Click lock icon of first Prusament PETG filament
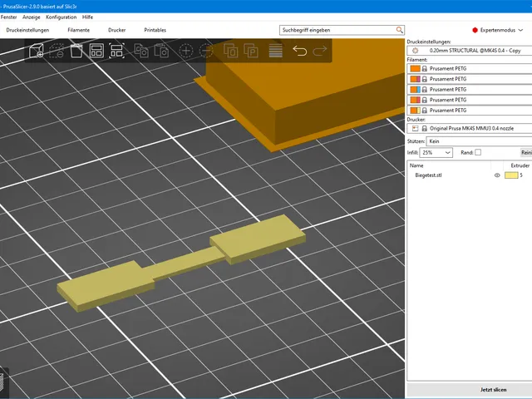This screenshot has width=532, height=399. point(425,68)
